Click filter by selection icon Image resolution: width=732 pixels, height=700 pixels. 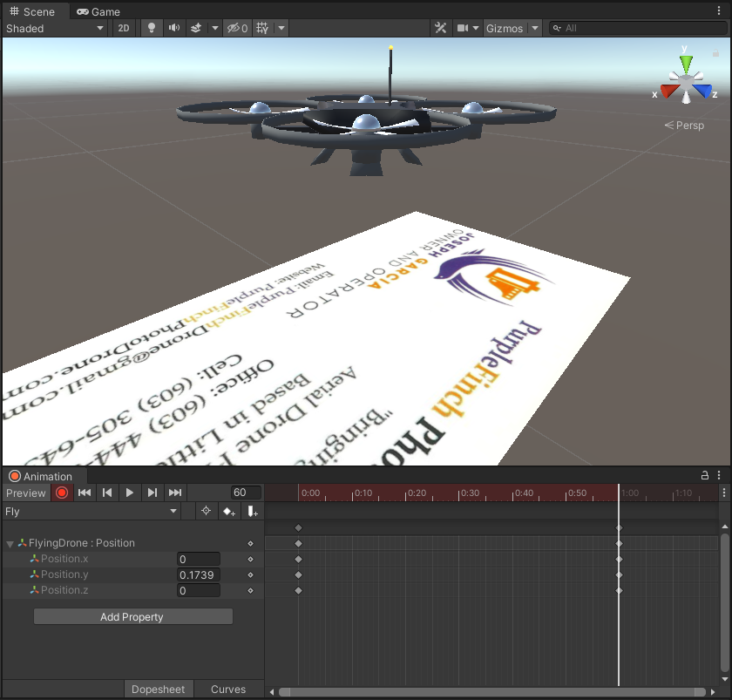coord(206,512)
